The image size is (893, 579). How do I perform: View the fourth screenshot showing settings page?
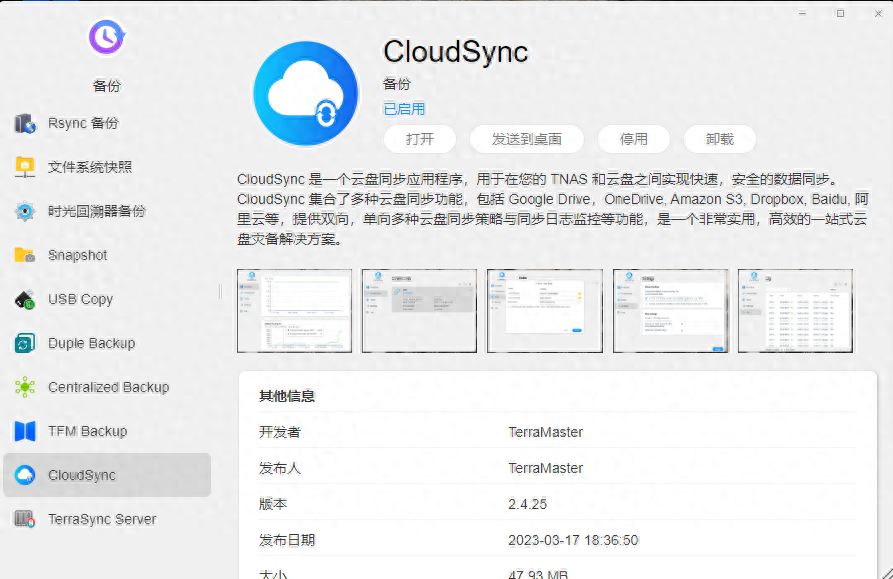pyautogui.click(x=670, y=311)
